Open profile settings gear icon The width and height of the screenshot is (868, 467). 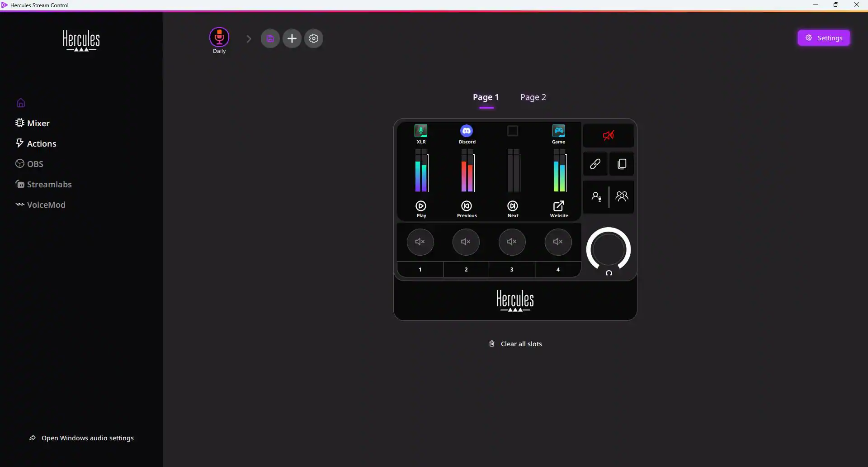click(x=314, y=38)
